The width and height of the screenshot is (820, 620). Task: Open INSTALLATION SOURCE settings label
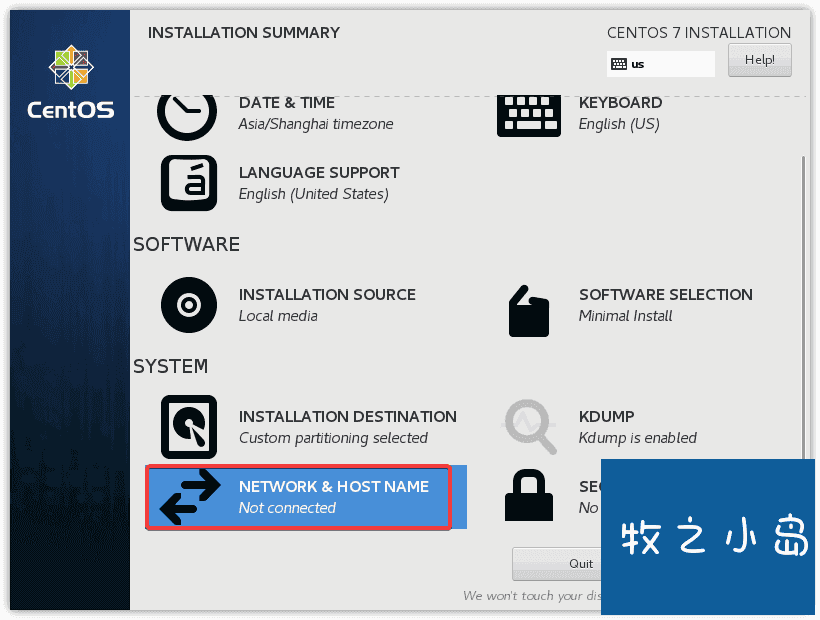[x=327, y=294]
